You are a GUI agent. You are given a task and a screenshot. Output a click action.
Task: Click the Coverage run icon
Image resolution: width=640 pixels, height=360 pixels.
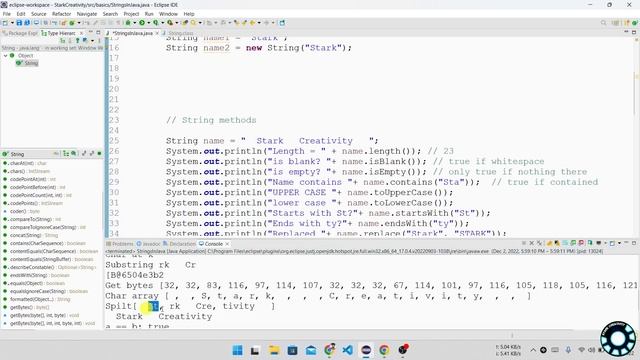point(156,23)
